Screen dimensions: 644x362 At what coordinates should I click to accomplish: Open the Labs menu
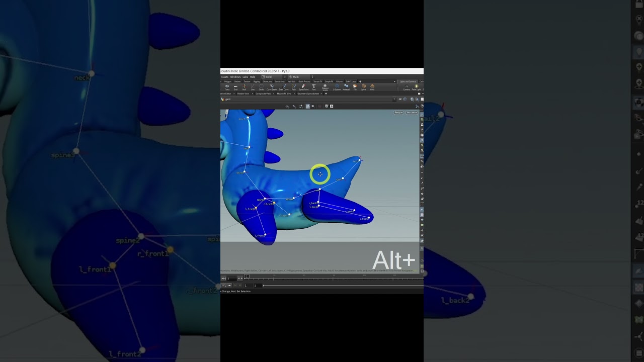coord(246,77)
